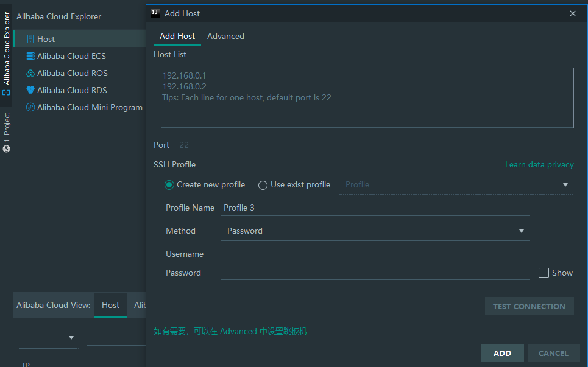Open the Learn data privacy link

pos(539,165)
